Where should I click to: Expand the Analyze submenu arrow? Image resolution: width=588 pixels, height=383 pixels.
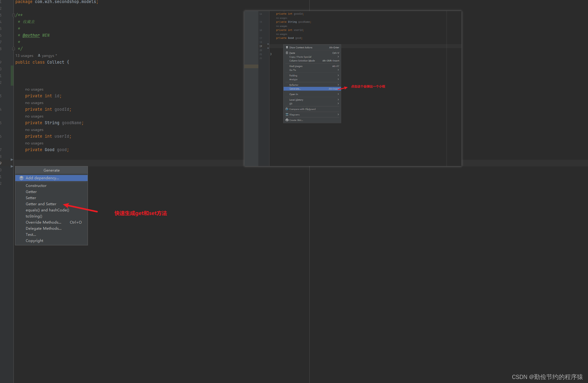(x=338, y=80)
